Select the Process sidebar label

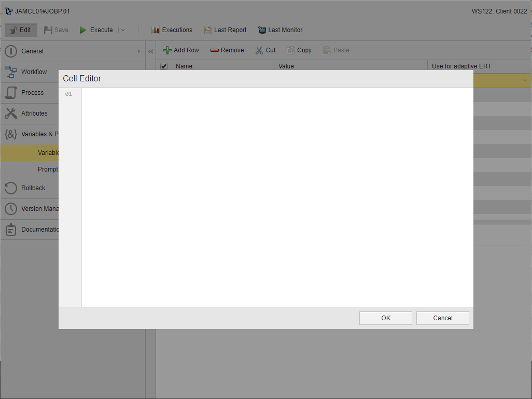pos(33,93)
